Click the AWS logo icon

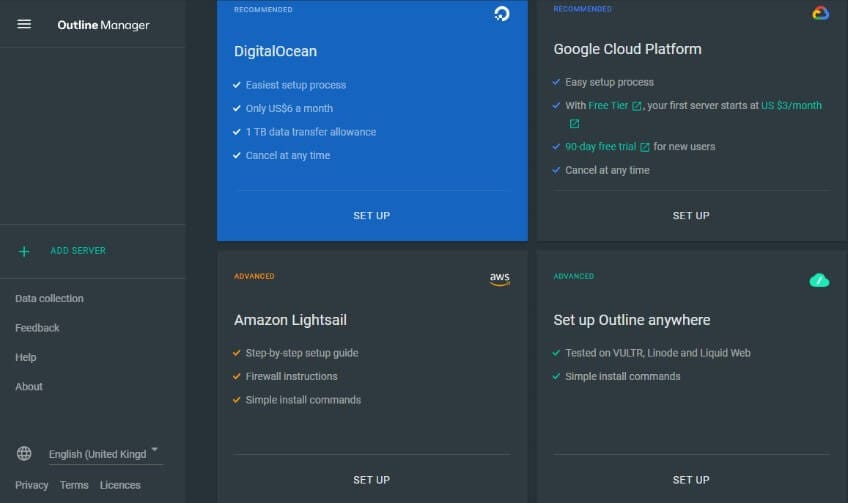[x=500, y=279]
